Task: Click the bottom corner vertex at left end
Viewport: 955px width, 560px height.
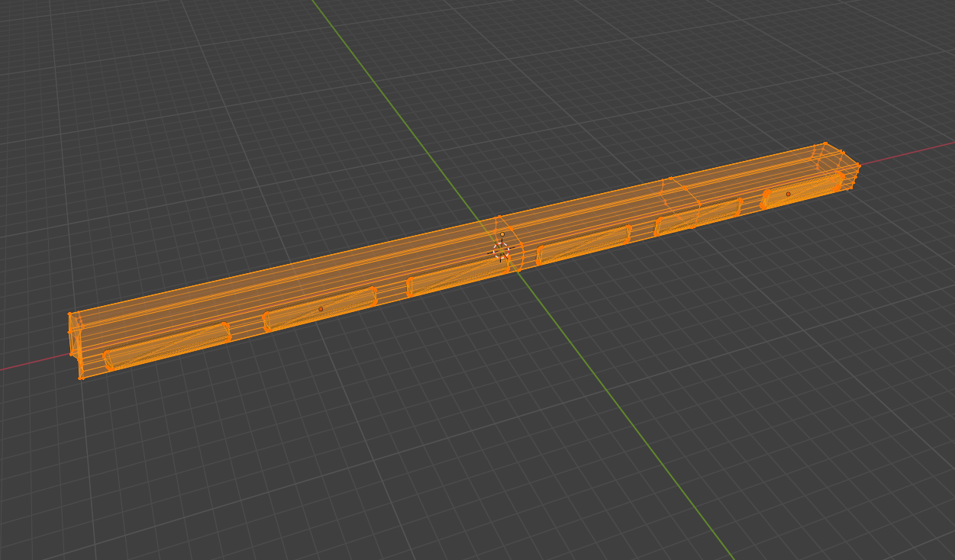Action: [81, 377]
